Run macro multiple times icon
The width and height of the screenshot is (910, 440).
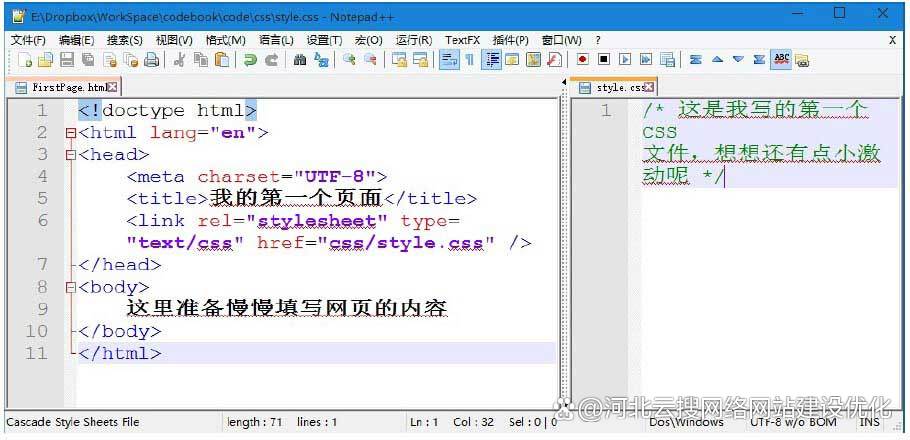pos(646,60)
